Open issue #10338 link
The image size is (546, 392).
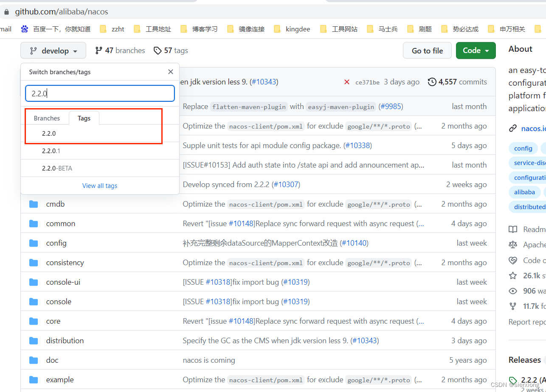tap(357, 146)
